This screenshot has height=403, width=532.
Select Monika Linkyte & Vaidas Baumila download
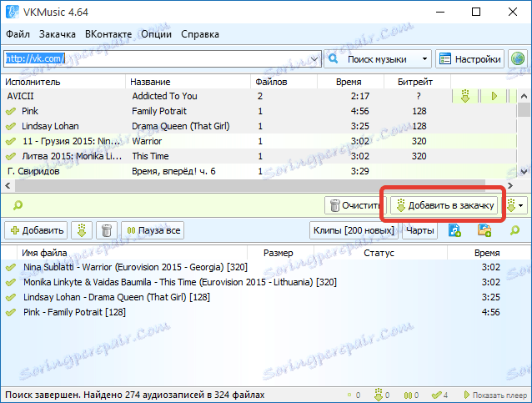[x=266, y=282]
